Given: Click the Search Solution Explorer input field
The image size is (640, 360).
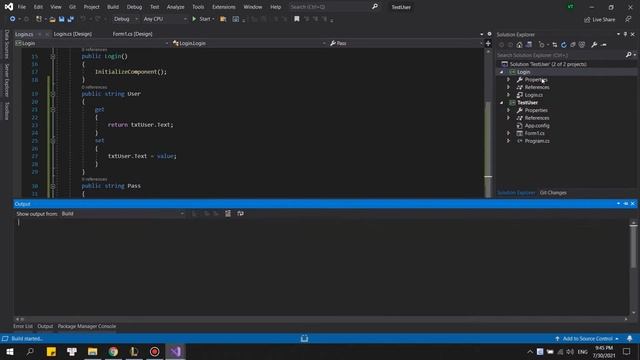Looking at the screenshot, I should point(560,55).
